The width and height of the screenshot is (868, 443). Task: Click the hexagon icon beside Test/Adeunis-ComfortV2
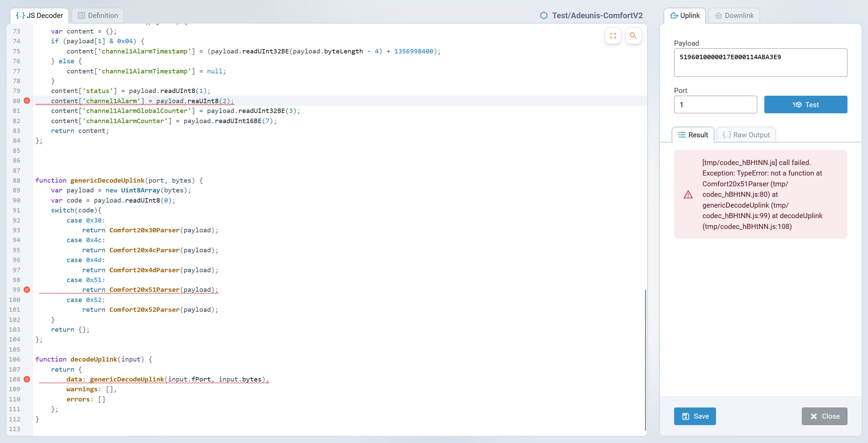click(x=544, y=16)
